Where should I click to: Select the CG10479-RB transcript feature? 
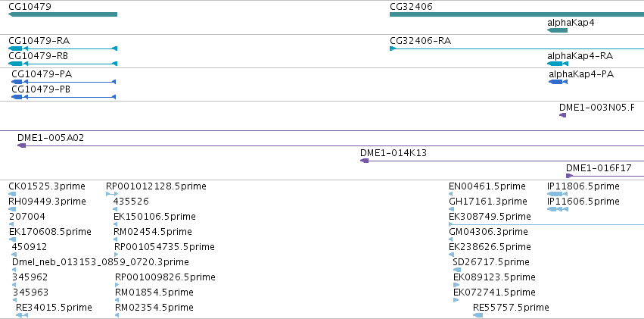click(63, 64)
